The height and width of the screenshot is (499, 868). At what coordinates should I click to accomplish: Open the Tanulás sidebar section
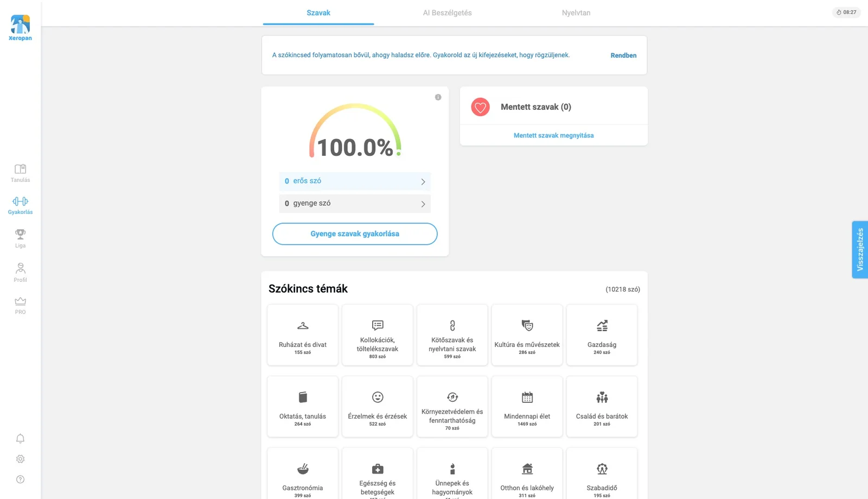(20, 173)
